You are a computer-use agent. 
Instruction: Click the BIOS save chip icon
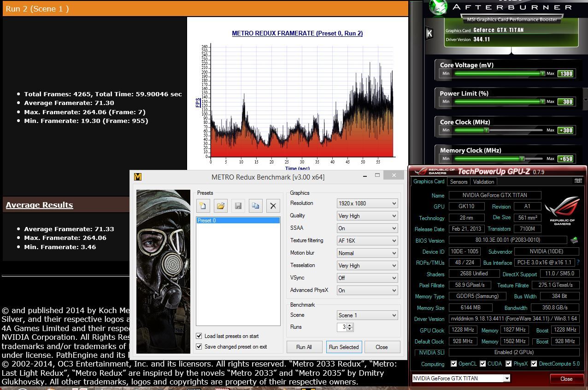coord(574,240)
